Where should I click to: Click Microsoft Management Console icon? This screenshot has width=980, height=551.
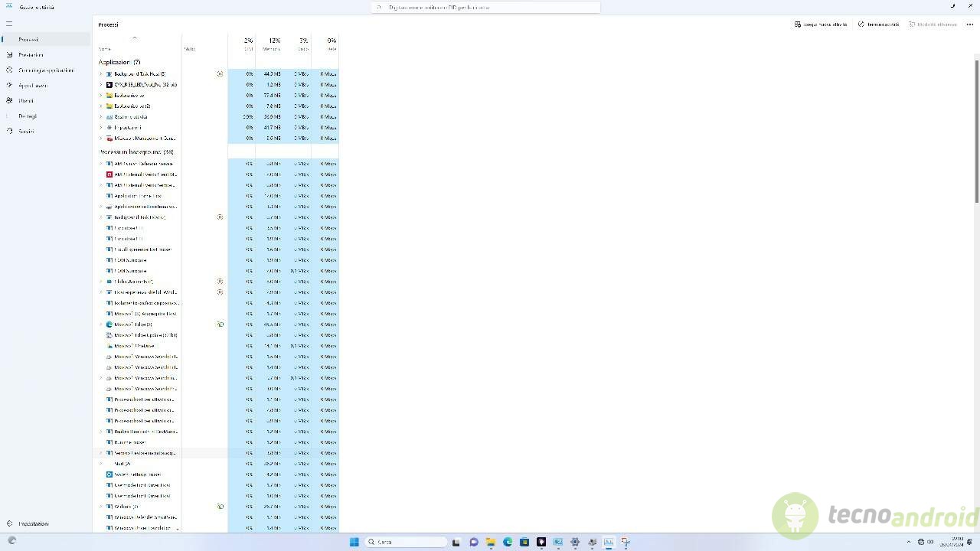coord(109,138)
